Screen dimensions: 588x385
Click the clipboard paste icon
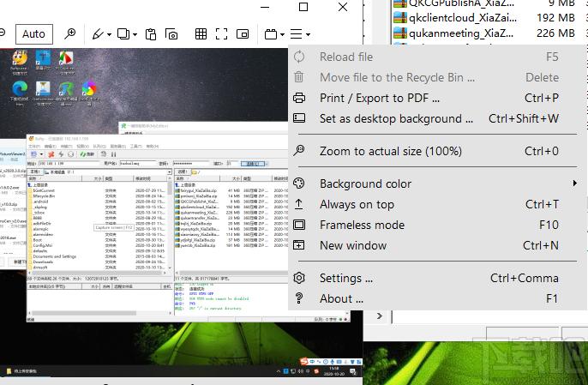[x=151, y=34]
